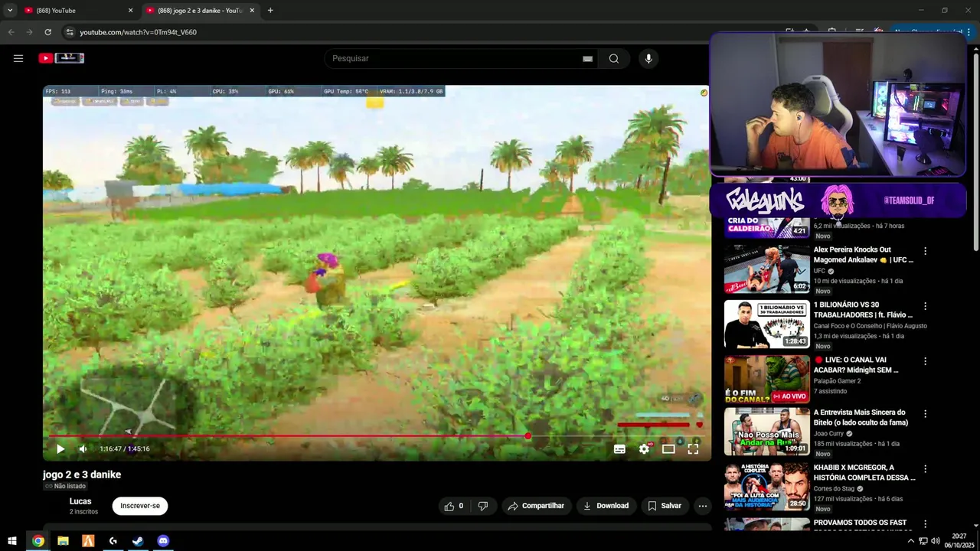Open the orange FiveM taskbar app
This screenshot has height=551, width=980.
[88, 541]
